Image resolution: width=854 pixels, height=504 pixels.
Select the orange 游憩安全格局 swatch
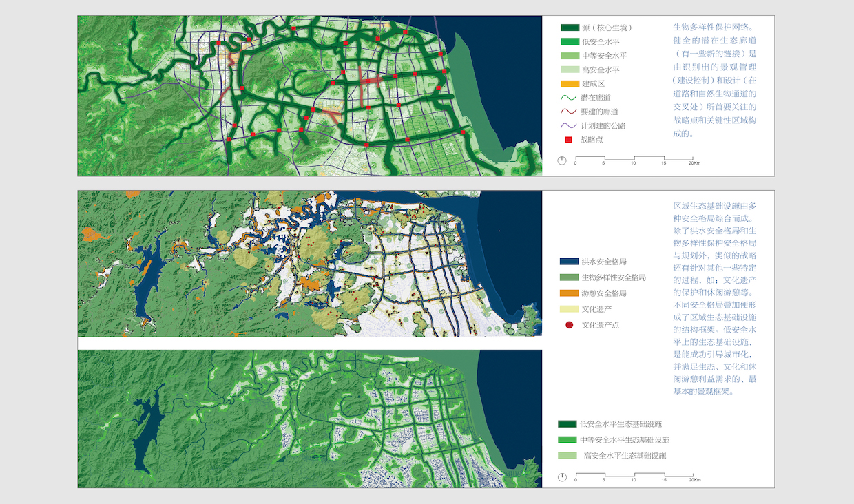coord(569,293)
